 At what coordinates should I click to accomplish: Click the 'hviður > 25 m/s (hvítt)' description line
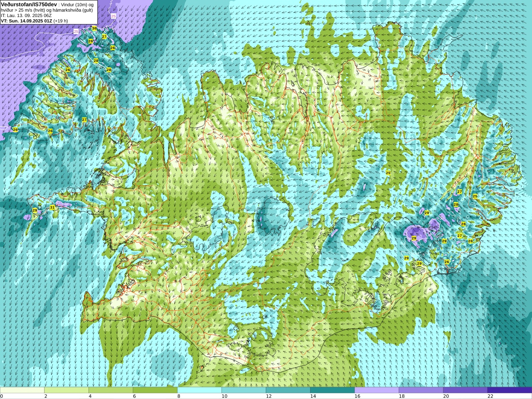[23, 10]
